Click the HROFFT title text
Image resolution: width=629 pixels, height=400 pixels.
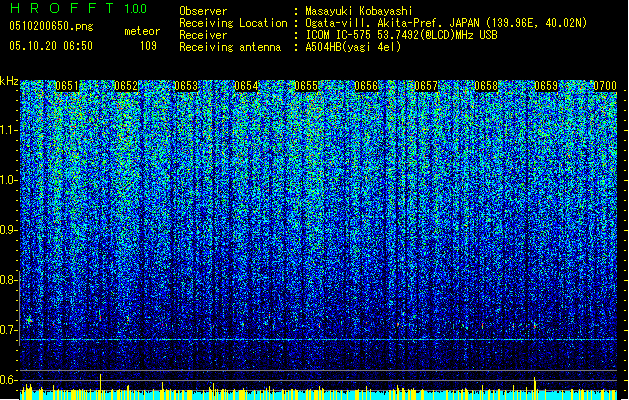pyautogui.click(x=62, y=8)
